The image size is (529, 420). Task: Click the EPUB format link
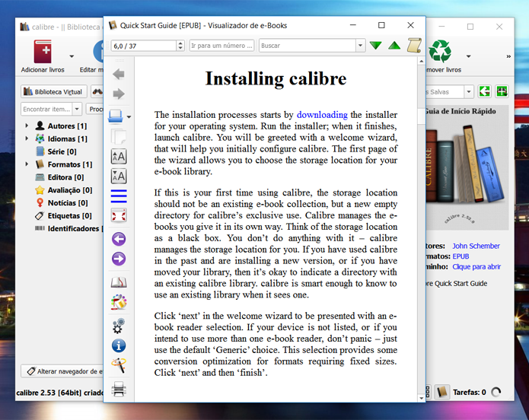pyautogui.click(x=460, y=256)
